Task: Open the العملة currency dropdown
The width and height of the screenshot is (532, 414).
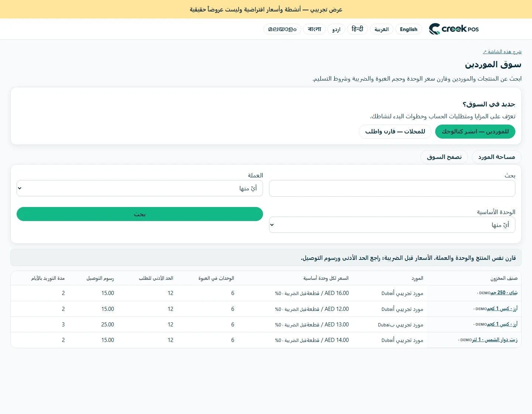Action: click(140, 188)
